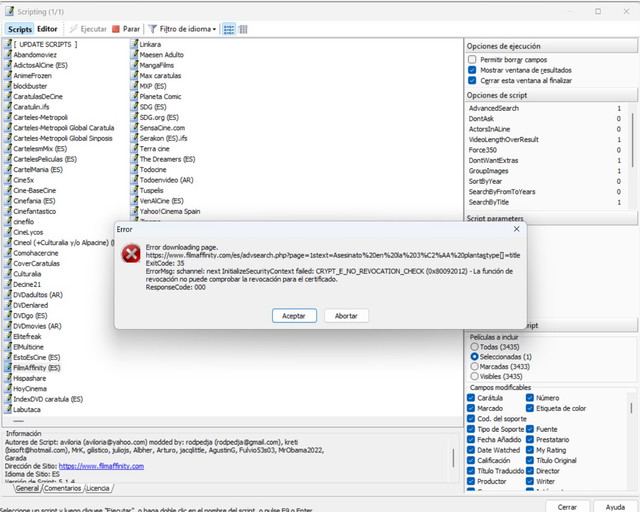Switch to the Editor tab
The image size is (640, 512).
tap(47, 29)
